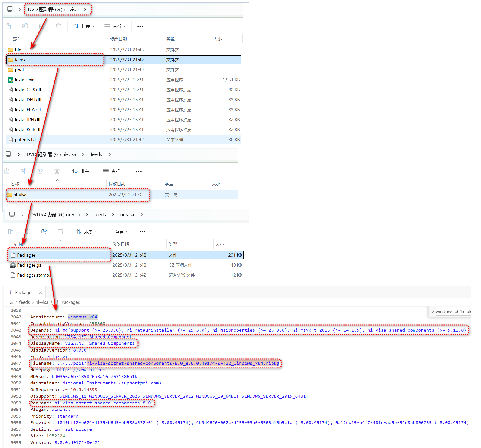Screen dimensions: 481x448
Task: Expand the chevron after the feeds > ni-visa address path
Action: coord(142,215)
